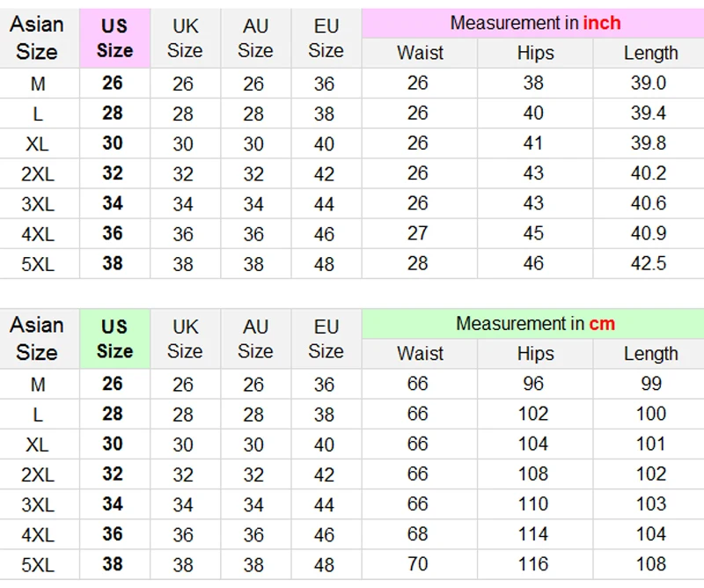Image resolution: width=704 pixels, height=588 pixels.
Task: Select the 'Measurement in inch' header
Action: pyautogui.click(x=535, y=23)
